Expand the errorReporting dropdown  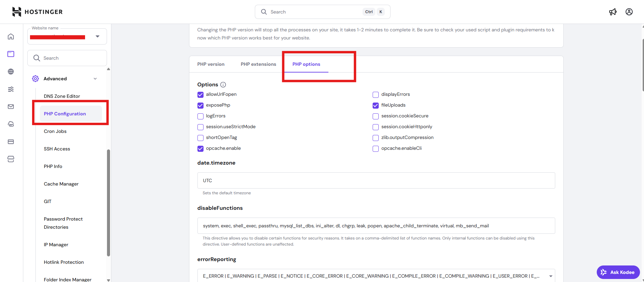click(551, 276)
